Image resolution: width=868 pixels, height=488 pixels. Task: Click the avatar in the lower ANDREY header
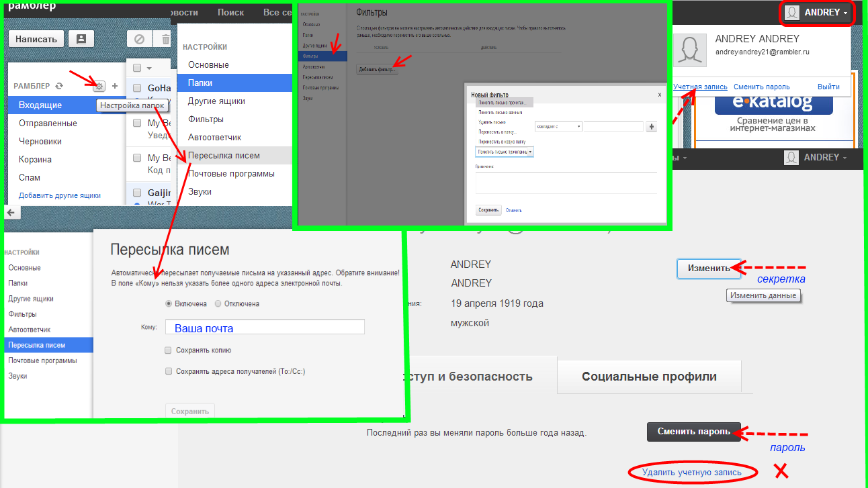tap(792, 157)
